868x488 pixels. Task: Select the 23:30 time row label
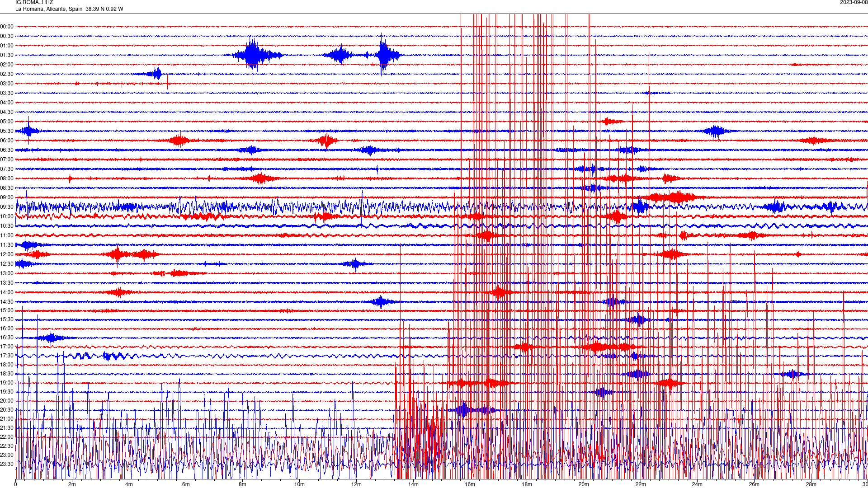(7, 464)
